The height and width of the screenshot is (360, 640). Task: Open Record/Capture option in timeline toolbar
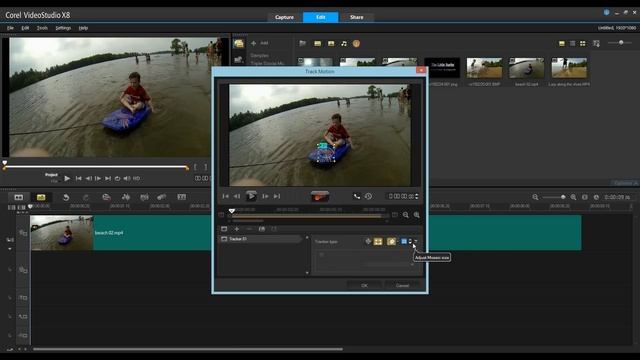(x=106, y=197)
